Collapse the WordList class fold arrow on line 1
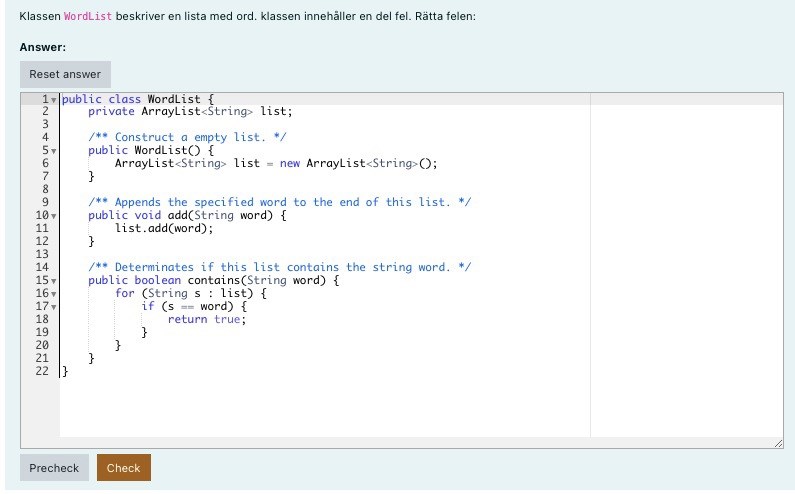 pos(54,99)
